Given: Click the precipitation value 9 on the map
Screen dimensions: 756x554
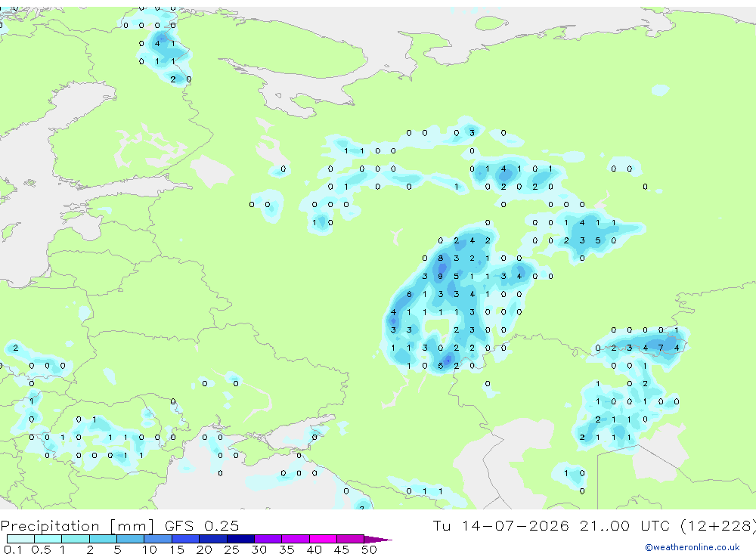Looking at the screenshot, I should pyautogui.click(x=440, y=277).
